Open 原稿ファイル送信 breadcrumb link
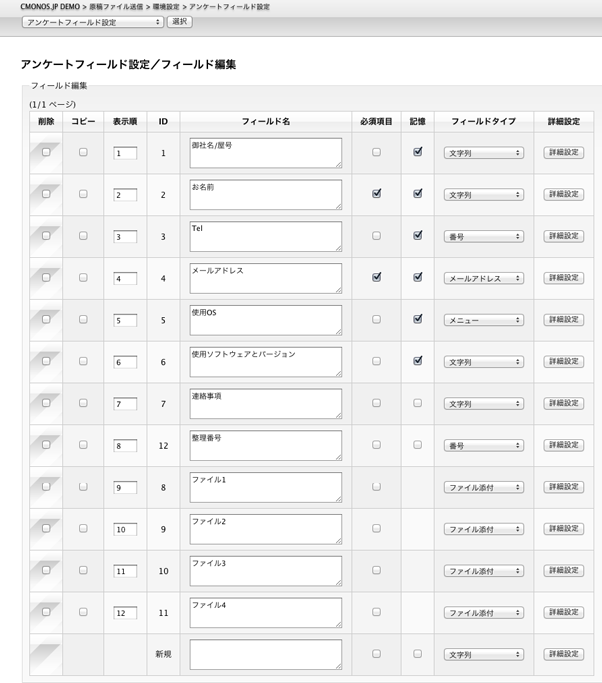 pyautogui.click(x=116, y=7)
